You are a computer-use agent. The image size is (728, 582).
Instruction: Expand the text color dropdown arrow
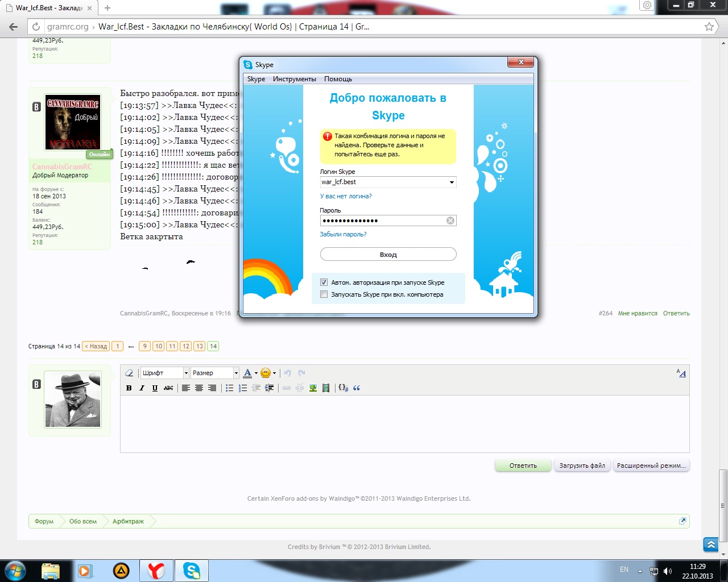pos(256,373)
